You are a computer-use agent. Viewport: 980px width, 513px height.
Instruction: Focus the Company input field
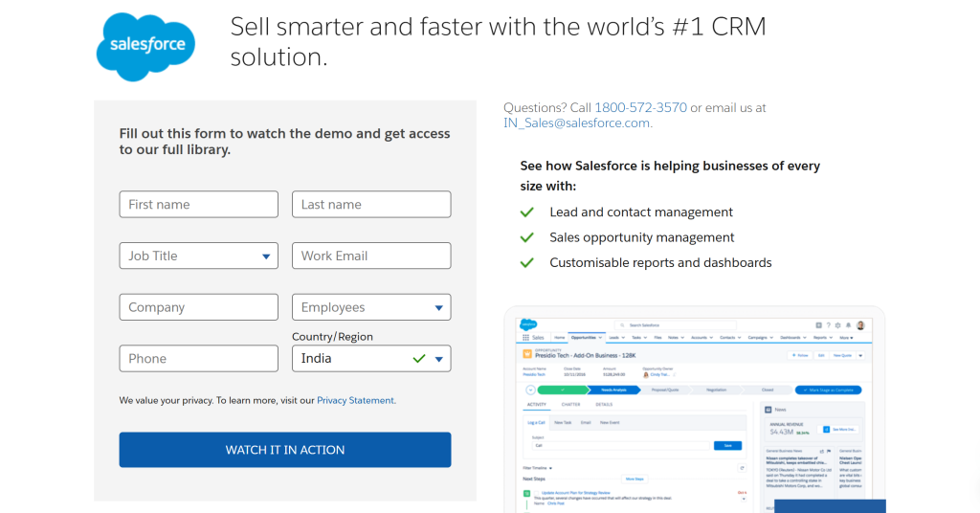199,307
